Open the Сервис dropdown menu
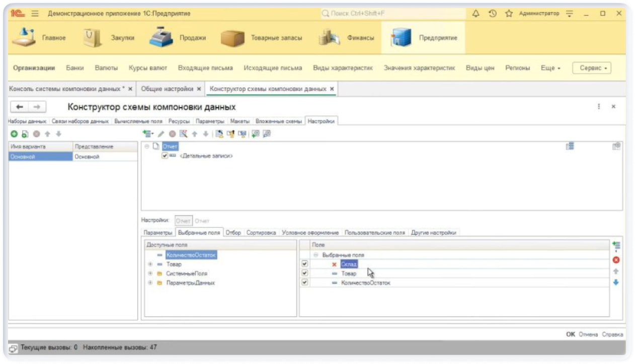The height and width of the screenshot is (364, 635). coord(592,68)
